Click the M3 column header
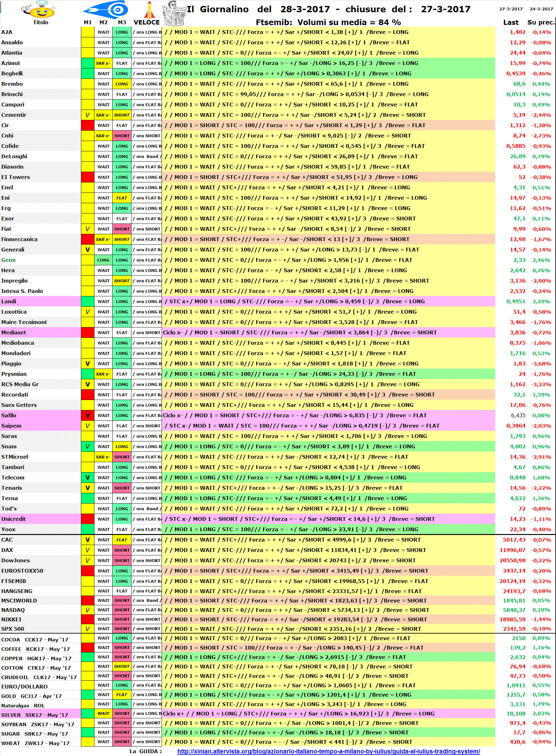The width and height of the screenshot is (556, 756). coord(122,22)
